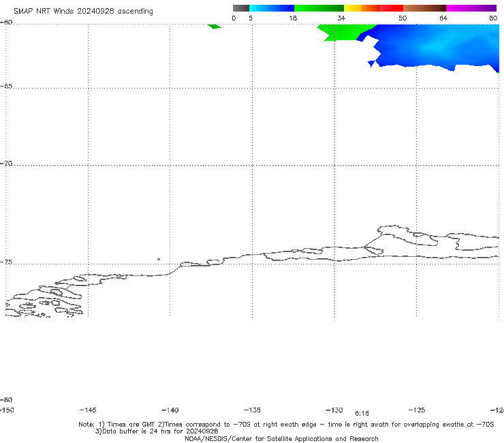Click the yellow-orange-red 34-50 color bar segment
Screen dimensions: 504x443
pyautogui.click(x=373, y=8)
